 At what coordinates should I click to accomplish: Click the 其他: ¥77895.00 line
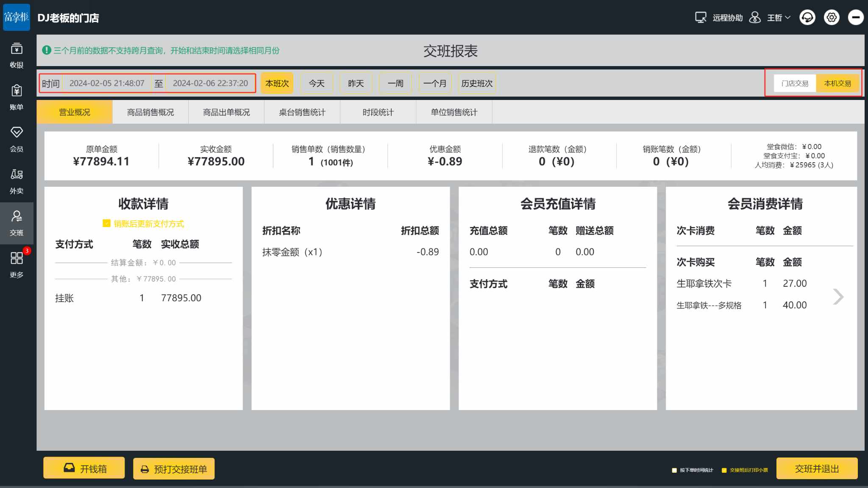click(143, 279)
